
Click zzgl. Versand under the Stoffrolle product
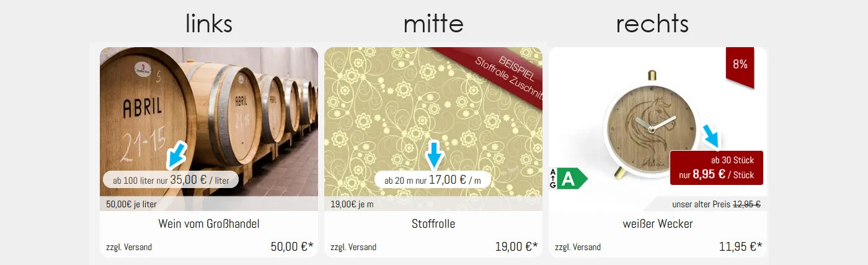coord(353,247)
